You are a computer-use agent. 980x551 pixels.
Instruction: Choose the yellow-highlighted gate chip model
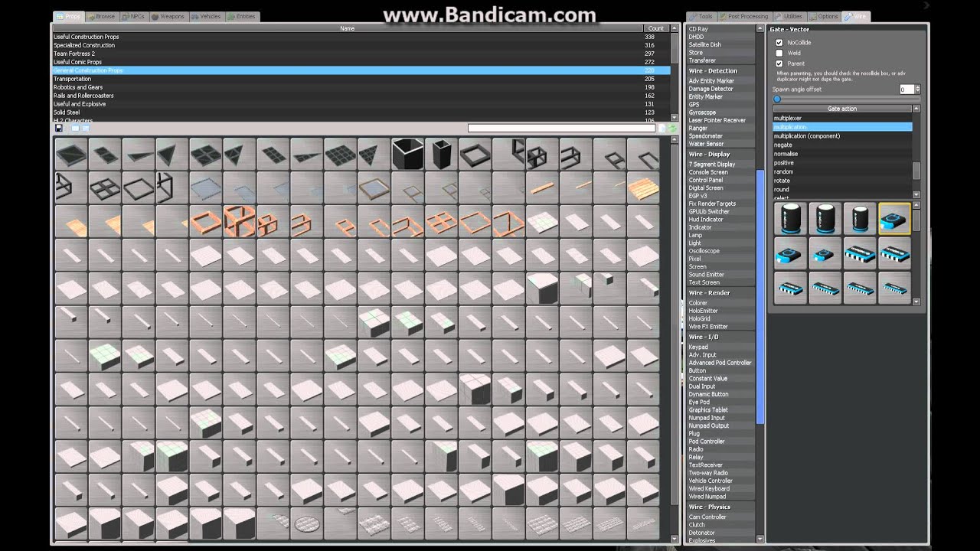coord(894,218)
